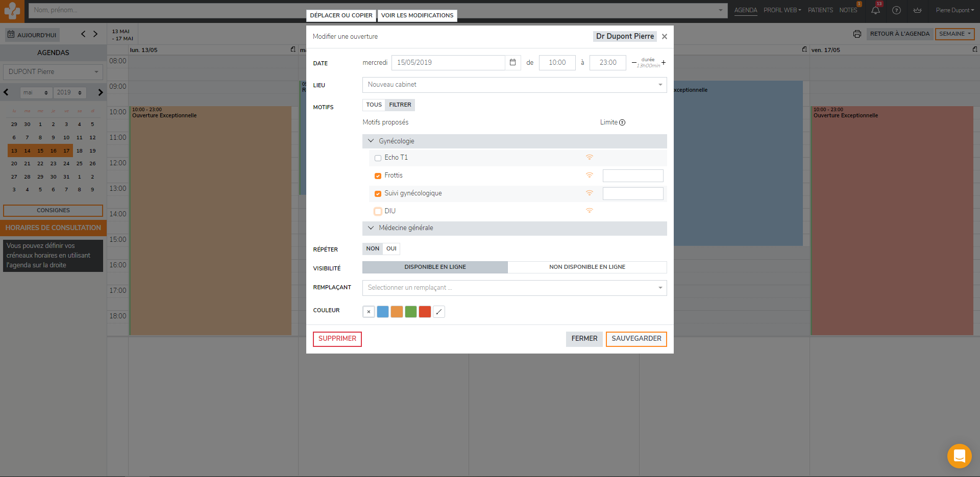Screen dimensions: 980x477
Task: Click the start time field 10:00
Action: coord(557,63)
